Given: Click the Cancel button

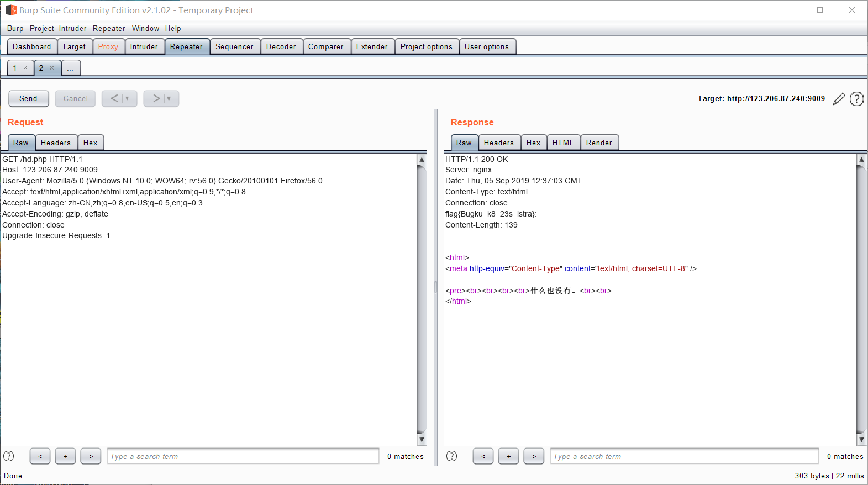Looking at the screenshot, I should click(x=76, y=98).
